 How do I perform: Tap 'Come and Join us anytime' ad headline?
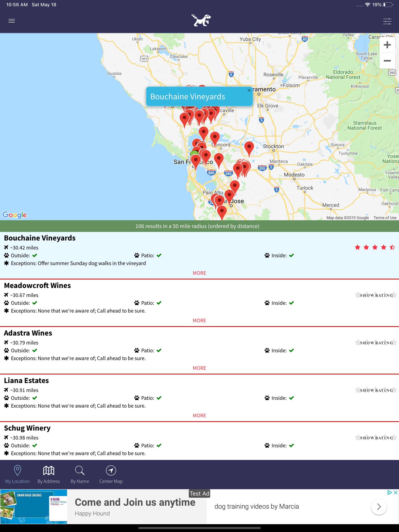pos(135,502)
